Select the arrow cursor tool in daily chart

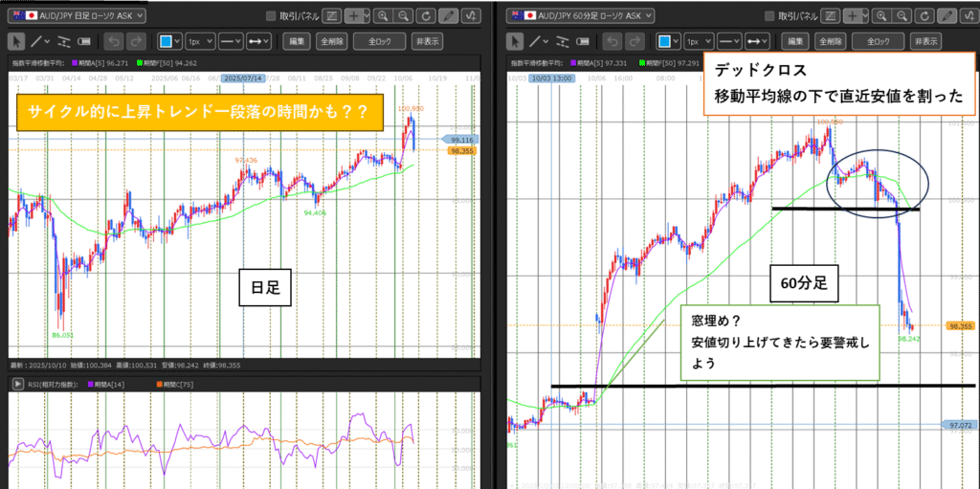[16, 41]
